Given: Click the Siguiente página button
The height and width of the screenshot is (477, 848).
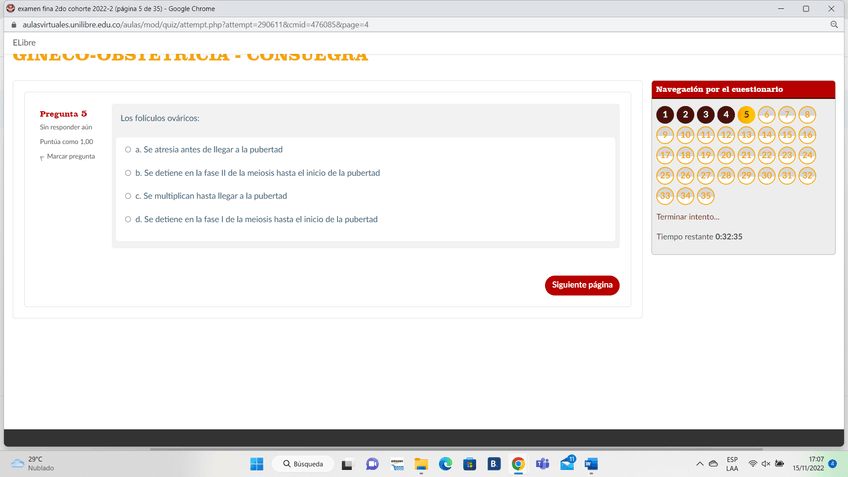Looking at the screenshot, I should click(582, 285).
